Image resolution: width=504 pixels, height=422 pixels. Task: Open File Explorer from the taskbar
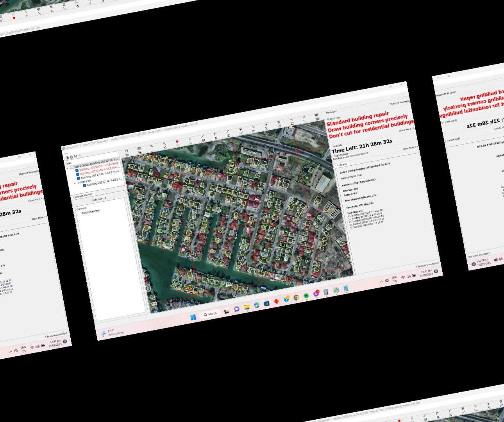pyautogui.click(x=247, y=308)
